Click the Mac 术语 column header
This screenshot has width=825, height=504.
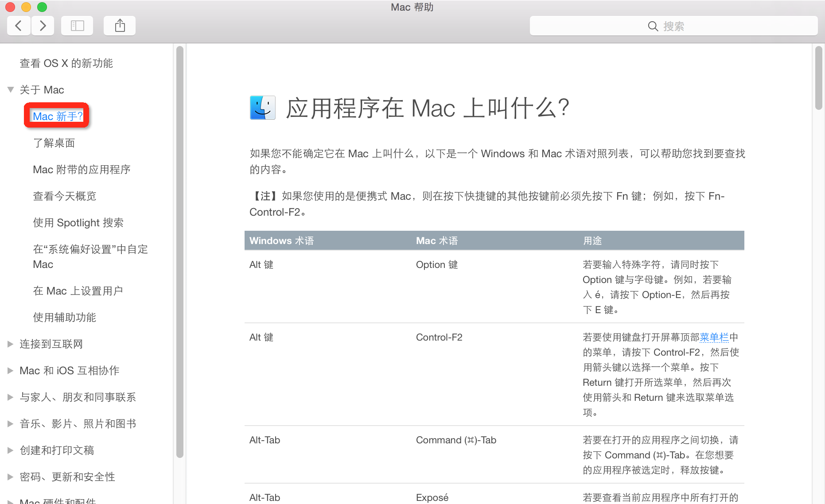click(437, 240)
